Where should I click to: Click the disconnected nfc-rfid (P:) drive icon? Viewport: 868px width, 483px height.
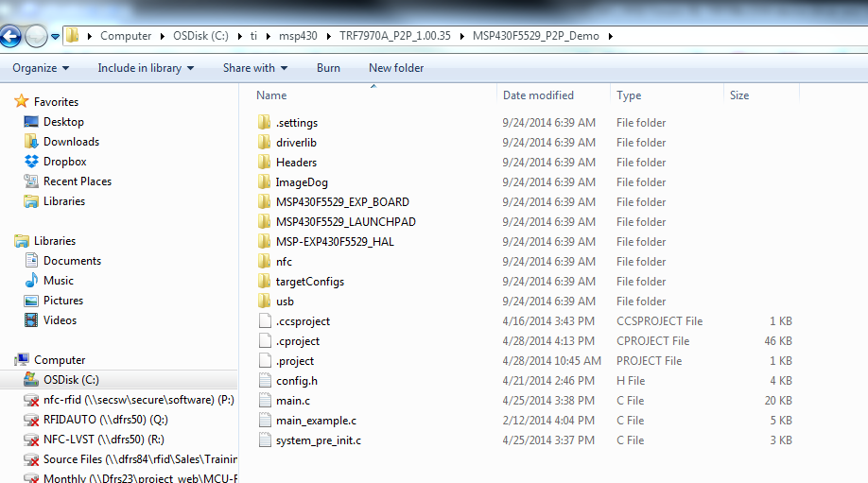click(x=31, y=400)
